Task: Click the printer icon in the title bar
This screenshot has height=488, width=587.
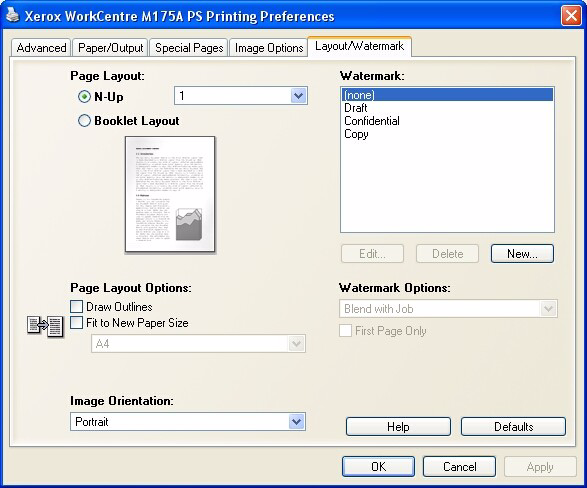Action: coord(12,15)
